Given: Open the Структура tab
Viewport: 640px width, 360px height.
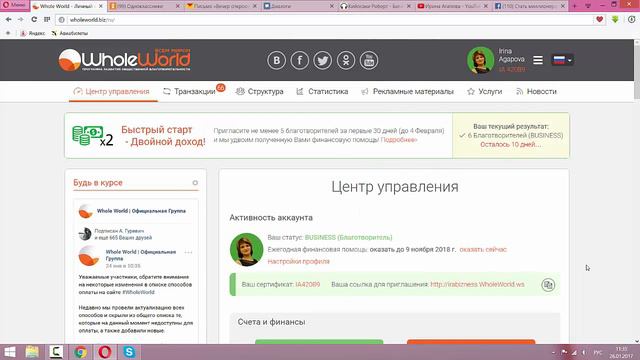Looking at the screenshot, I should [x=260, y=91].
